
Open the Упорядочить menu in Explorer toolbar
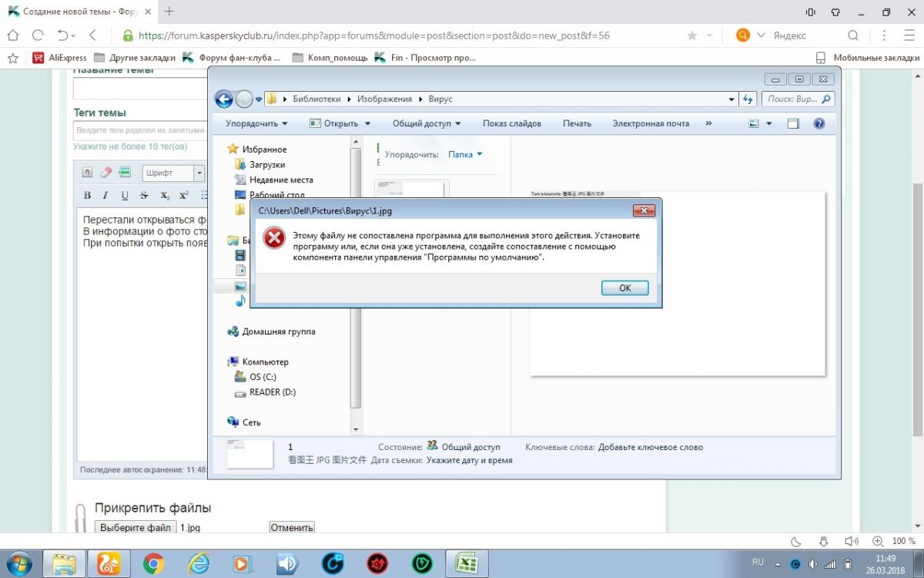(256, 123)
